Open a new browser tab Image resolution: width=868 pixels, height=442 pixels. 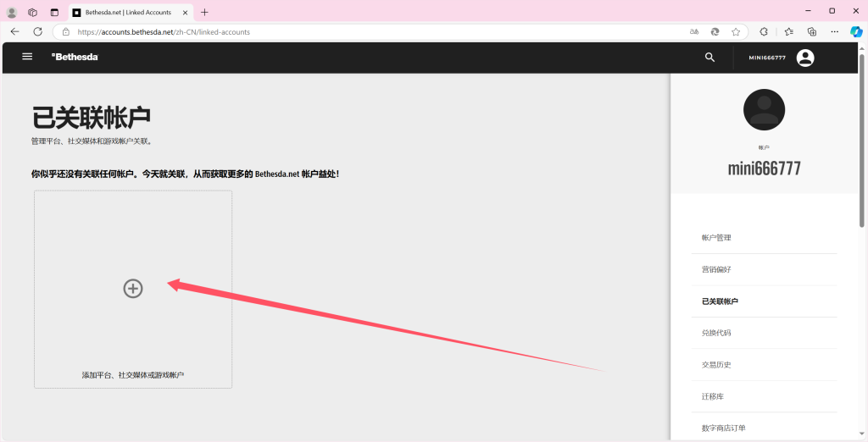click(204, 12)
